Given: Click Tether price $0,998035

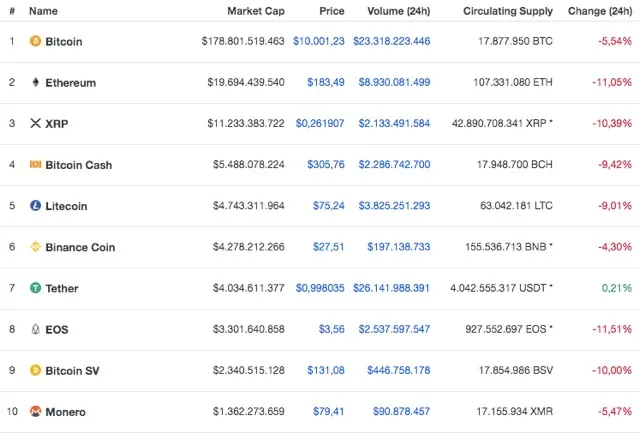Looking at the screenshot, I should (320, 288).
